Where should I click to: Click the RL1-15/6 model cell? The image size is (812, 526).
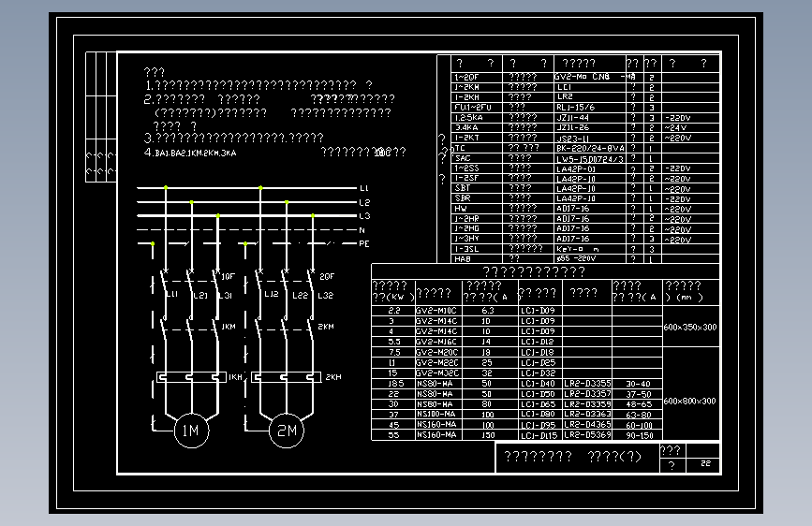[x=575, y=108]
